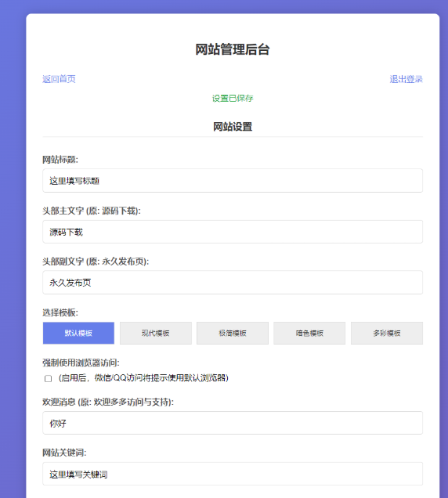Click the 欢迎消息 field label

click(108, 402)
